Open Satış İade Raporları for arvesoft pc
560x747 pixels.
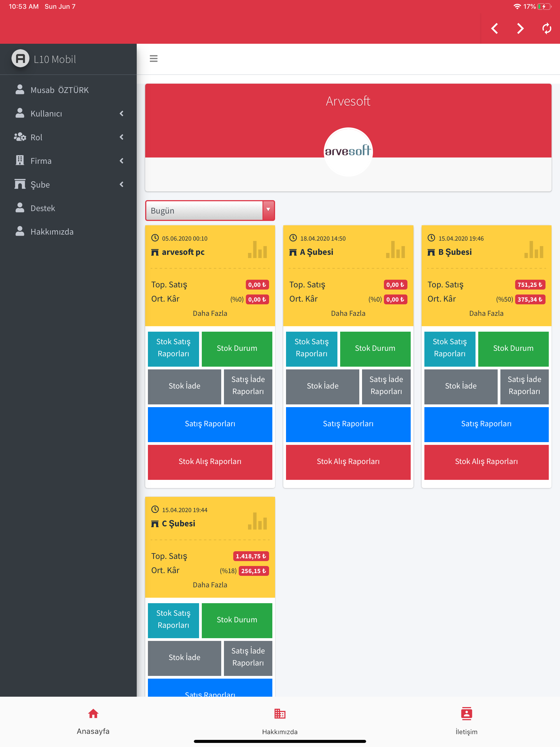pyautogui.click(x=248, y=387)
